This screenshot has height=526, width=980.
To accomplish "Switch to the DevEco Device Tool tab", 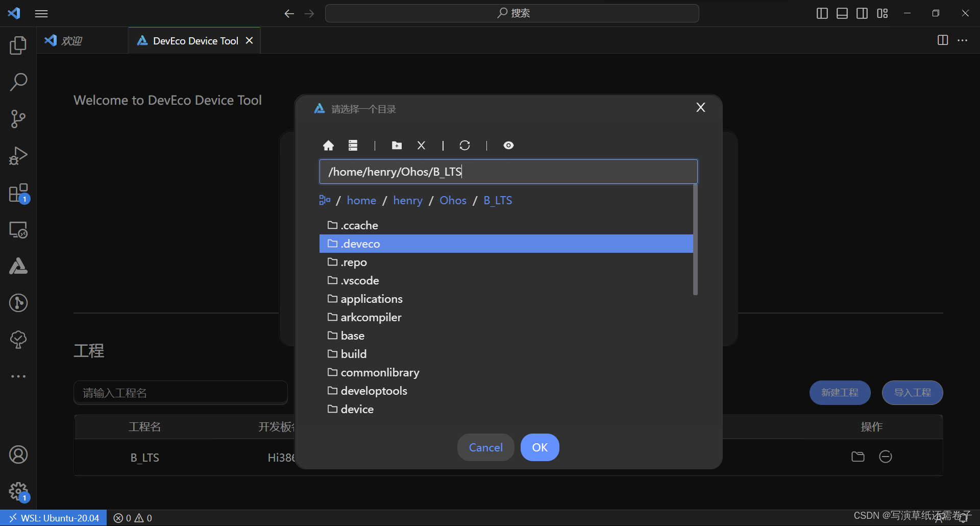I will [195, 40].
